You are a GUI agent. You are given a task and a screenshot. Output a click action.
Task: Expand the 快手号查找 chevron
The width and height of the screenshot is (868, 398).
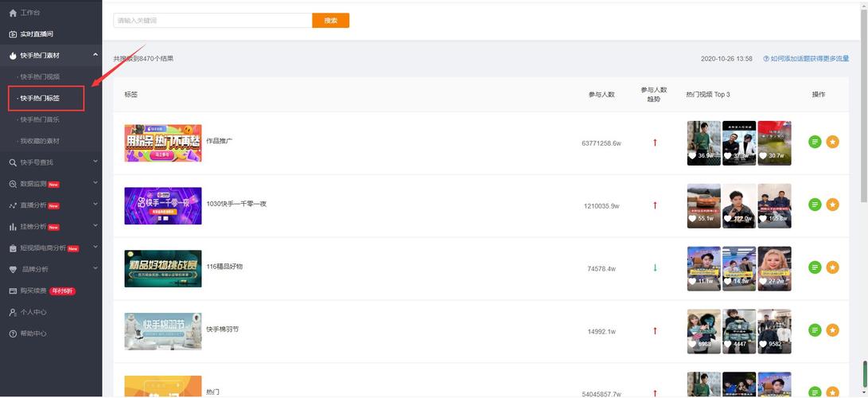[95, 162]
